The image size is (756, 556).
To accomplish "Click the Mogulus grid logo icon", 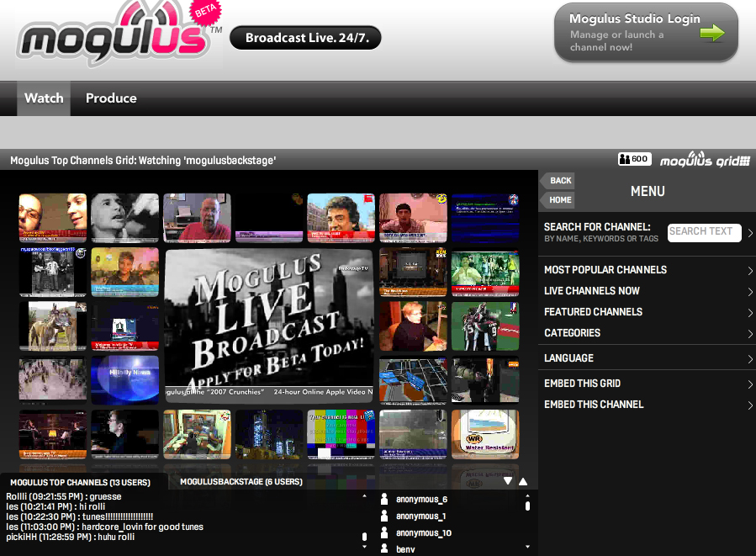I will pyautogui.click(x=704, y=160).
